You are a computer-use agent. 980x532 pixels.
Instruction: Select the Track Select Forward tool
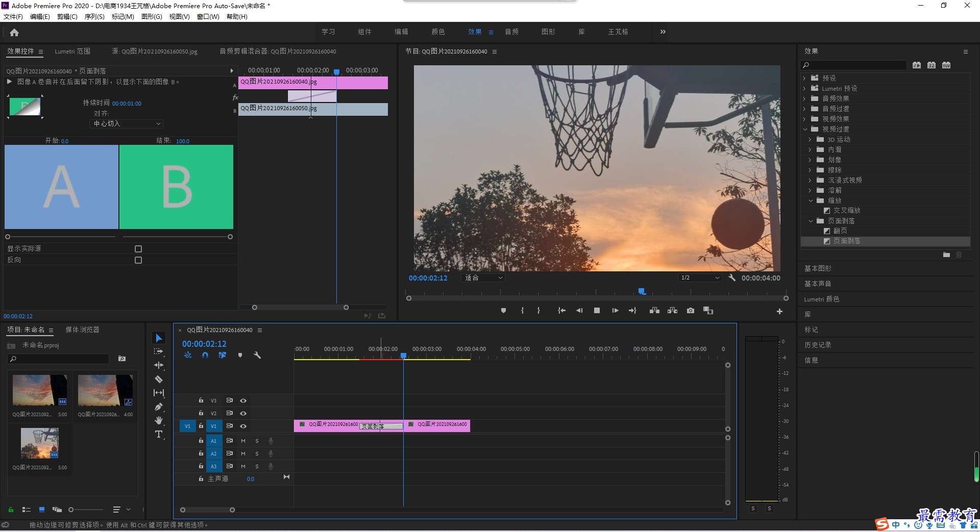(159, 351)
